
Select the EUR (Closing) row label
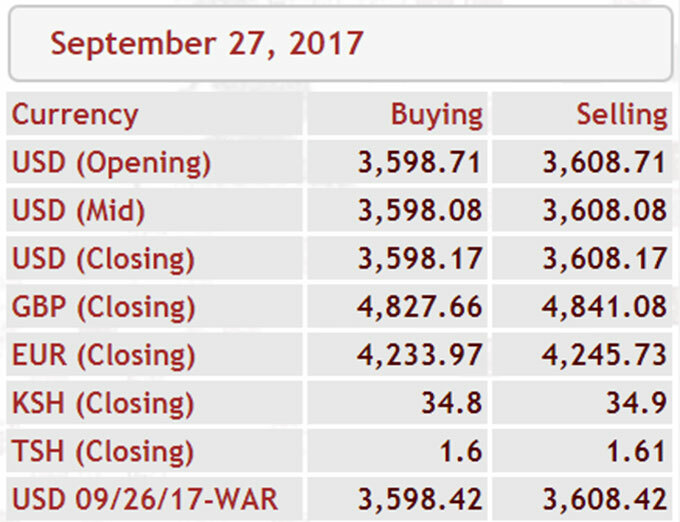pos(103,356)
